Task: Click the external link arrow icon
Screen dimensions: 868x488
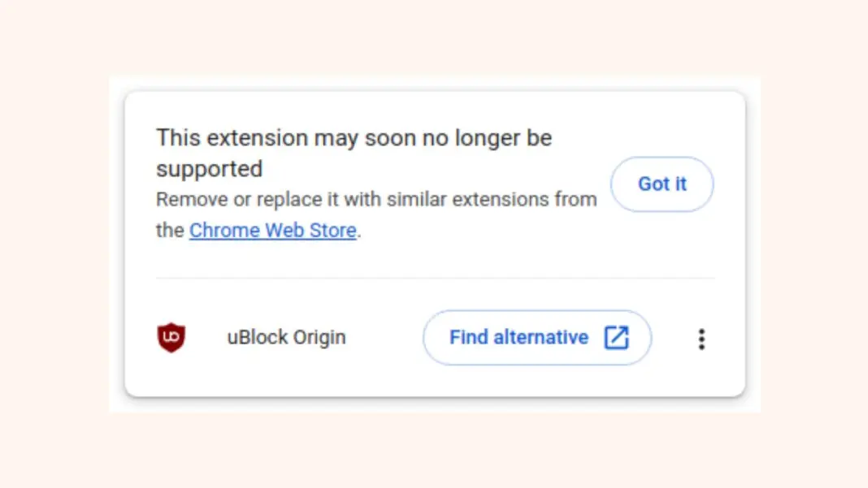Action: [x=616, y=338]
